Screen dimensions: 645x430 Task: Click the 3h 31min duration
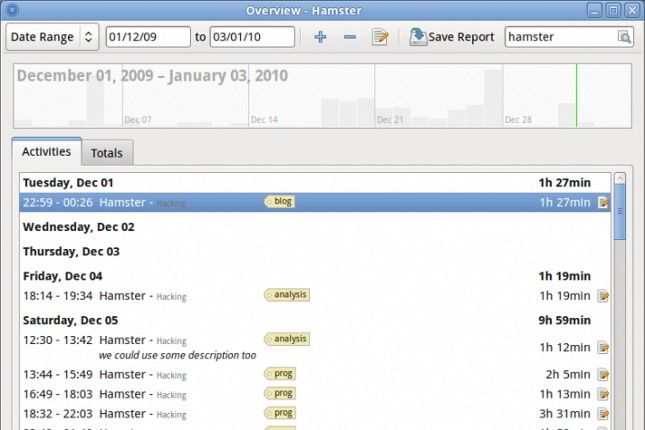(x=564, y=414)
